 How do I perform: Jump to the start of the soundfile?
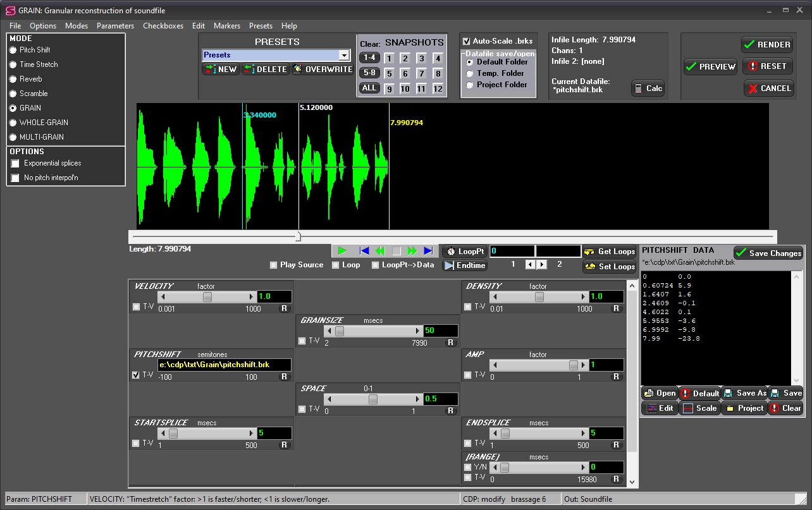pos(364,251)
